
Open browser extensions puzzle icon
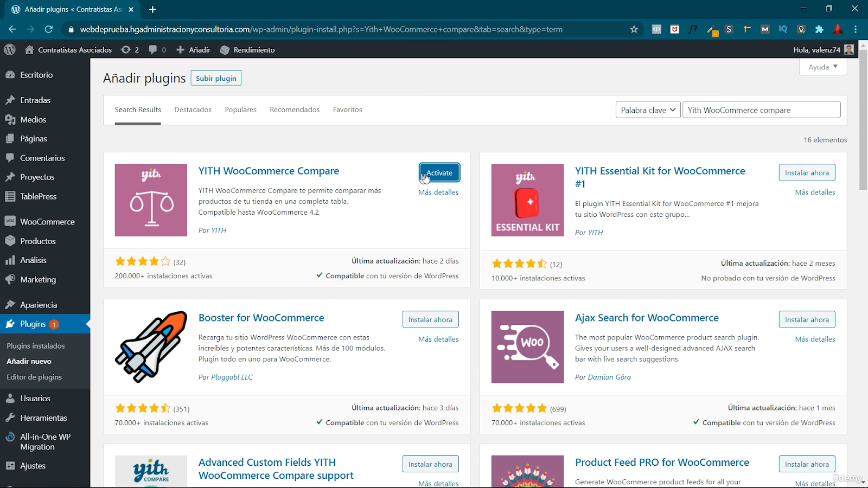click(819, 29)
